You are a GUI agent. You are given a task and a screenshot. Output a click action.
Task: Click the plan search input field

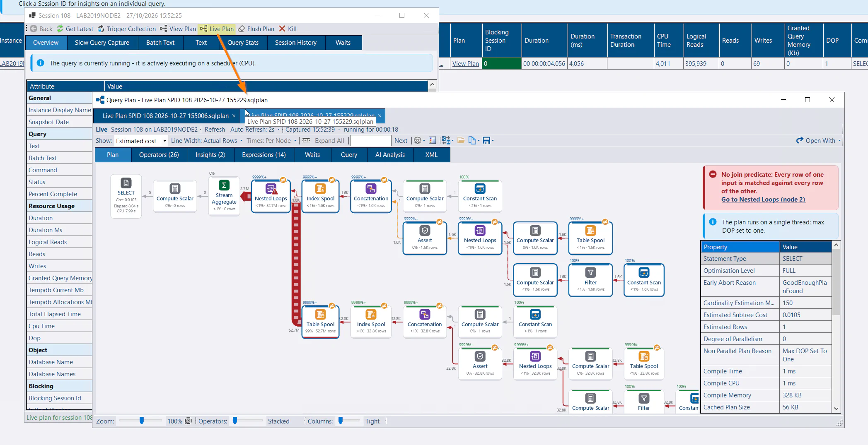point(370,141)
